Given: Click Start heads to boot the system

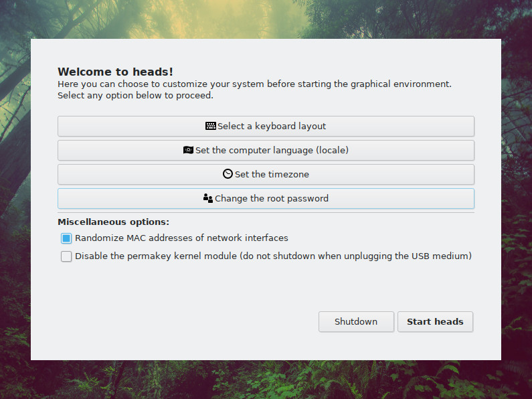Looking at the screenshot, I should click(436, 321).
